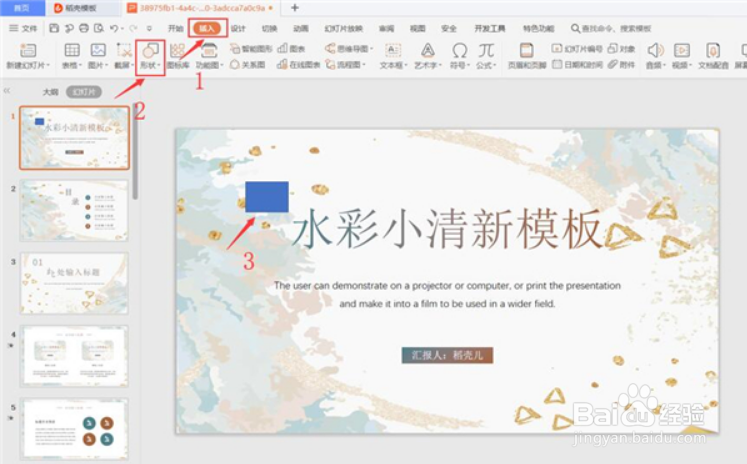Select slide 4 thumbnail

74,356
